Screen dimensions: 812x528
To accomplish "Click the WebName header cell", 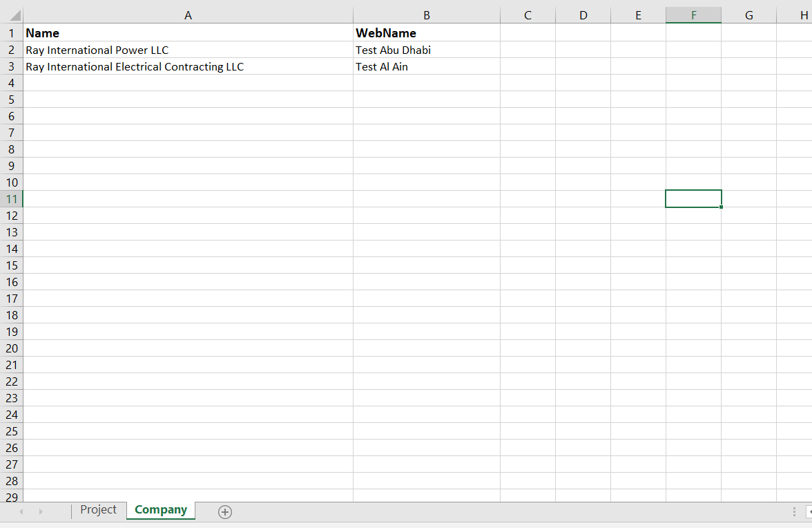I will click(x=426, y=33).
